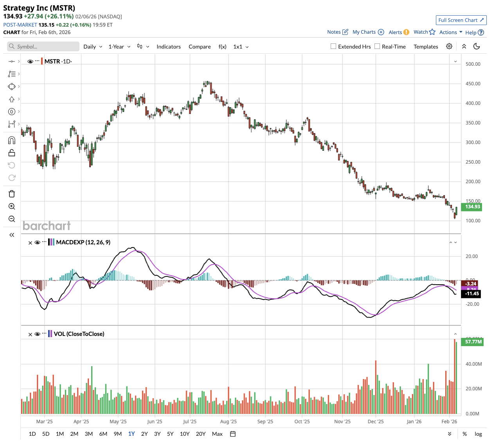The image size is (504, 444).
Task: Remove the VOL indicator pane
Action: click(x=30, y=334)
